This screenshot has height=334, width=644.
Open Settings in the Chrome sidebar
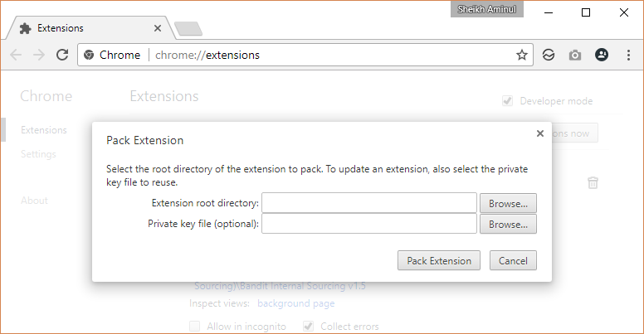(38, 154)
